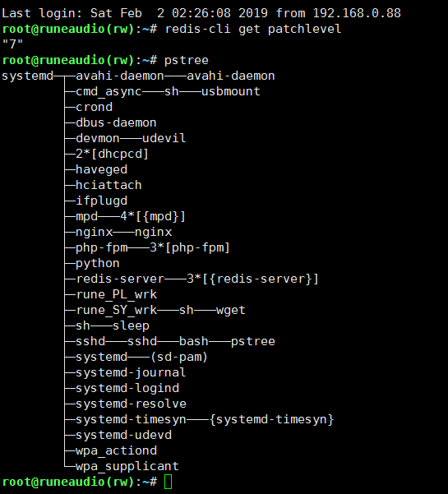Select the 2*[dhcpcd] entry

(x=112, y=154)
